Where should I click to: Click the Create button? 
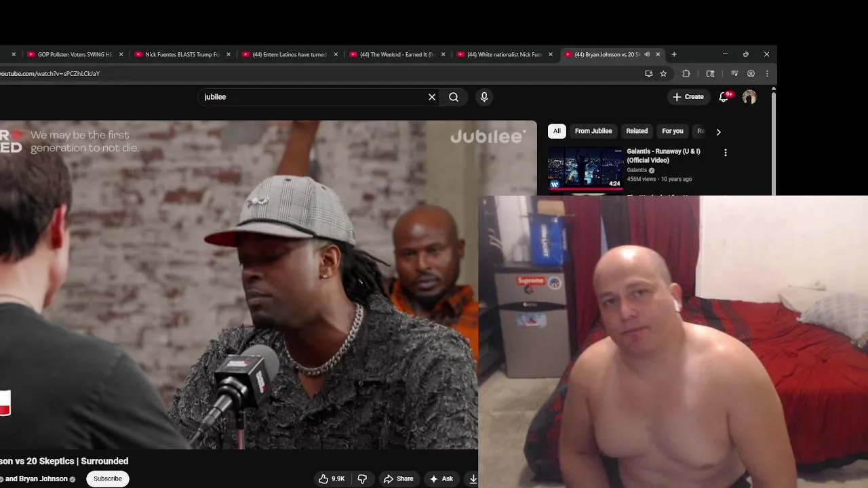[688, 97]
